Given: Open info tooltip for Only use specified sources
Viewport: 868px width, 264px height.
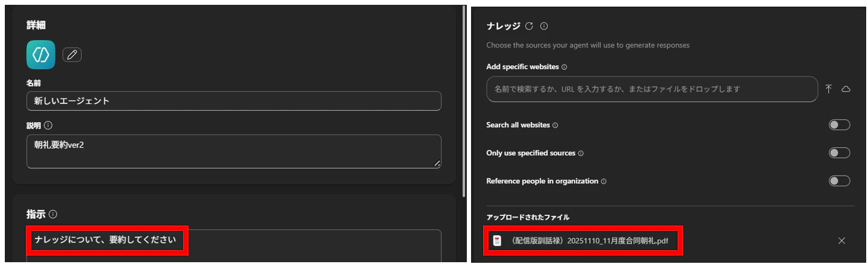Looking at the screenshot, I should [x=581, y=153].
